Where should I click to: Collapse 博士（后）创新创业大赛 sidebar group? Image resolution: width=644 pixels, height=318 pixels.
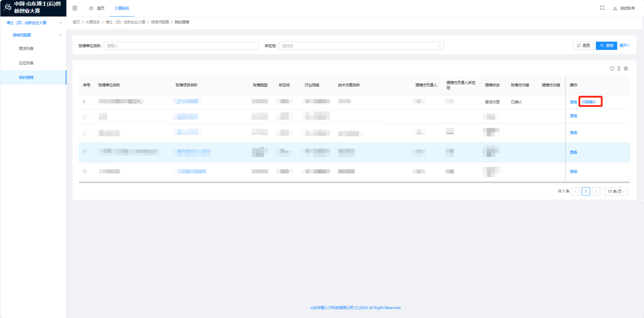[x=61, y=23]
